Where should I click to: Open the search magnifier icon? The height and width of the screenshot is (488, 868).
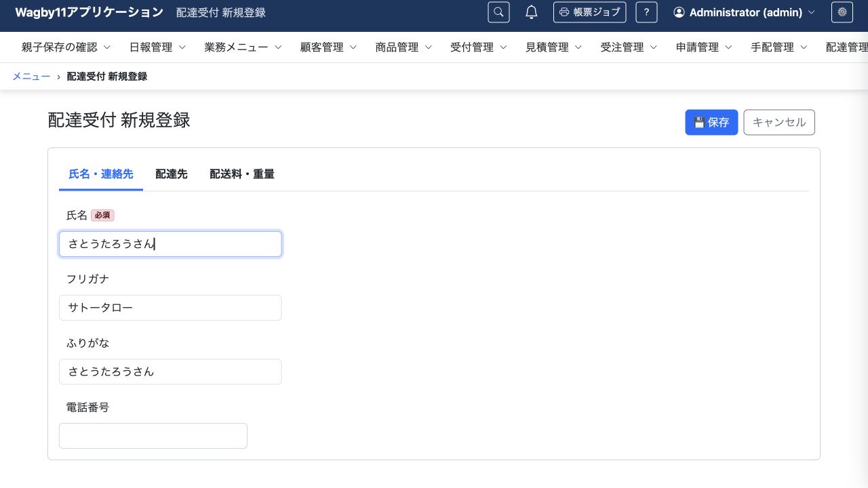498,12
